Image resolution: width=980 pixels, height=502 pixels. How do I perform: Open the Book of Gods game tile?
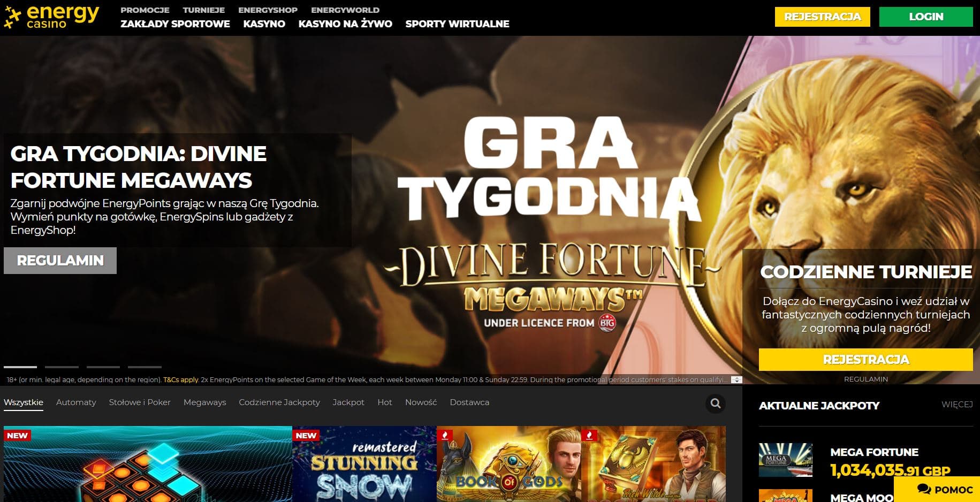(508, 464)
